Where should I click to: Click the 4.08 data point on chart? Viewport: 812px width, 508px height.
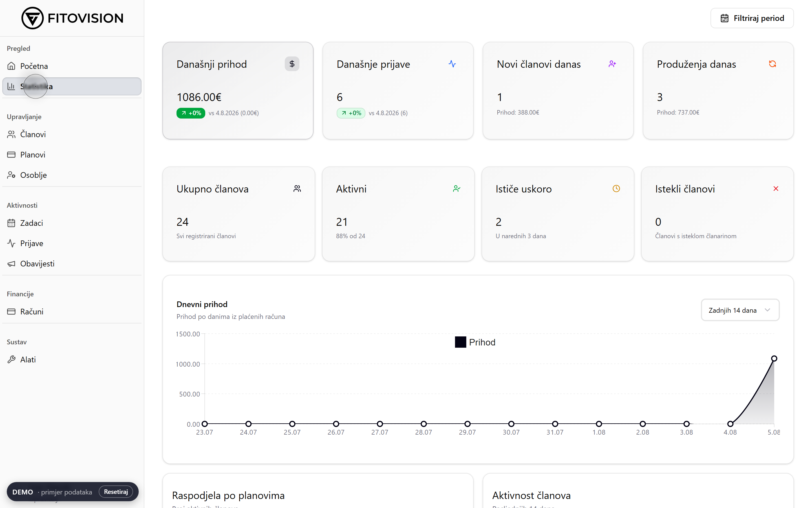(x=730, y=424)
